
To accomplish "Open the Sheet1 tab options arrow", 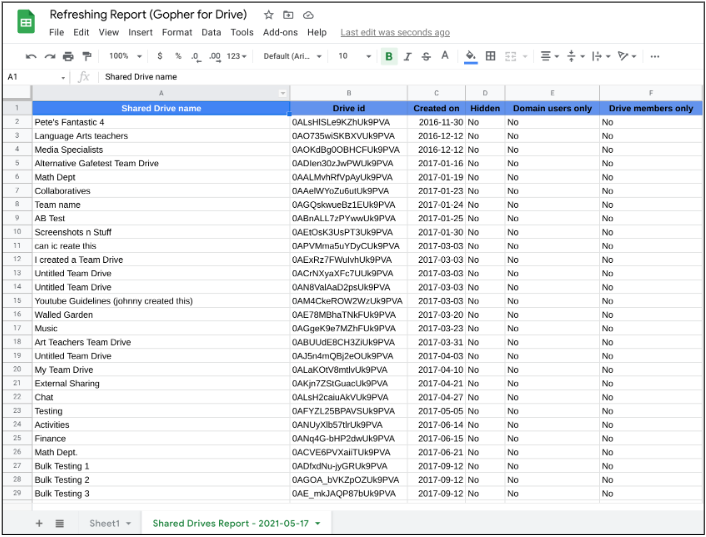I will click(x=129, y=523).
